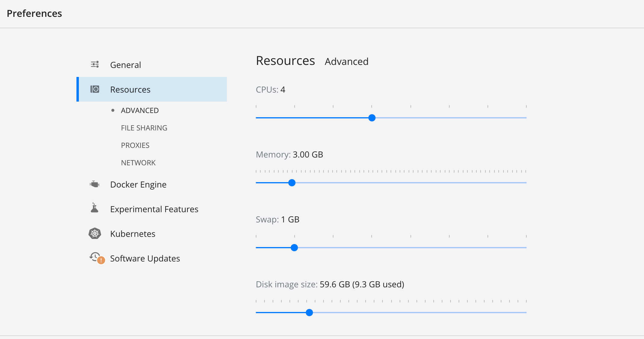Viewport: 644px width, 339px height.
Task: Open Software Updates preferences
Action: click(x=145, y=258)
